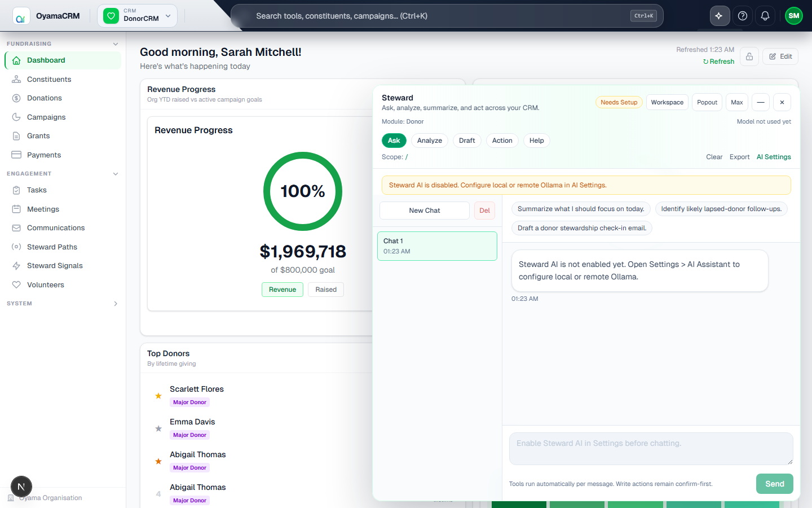Toggle the Revenue view in progress card
The height and width of the screenshot is (508, 812).
(x=283, y=290)
